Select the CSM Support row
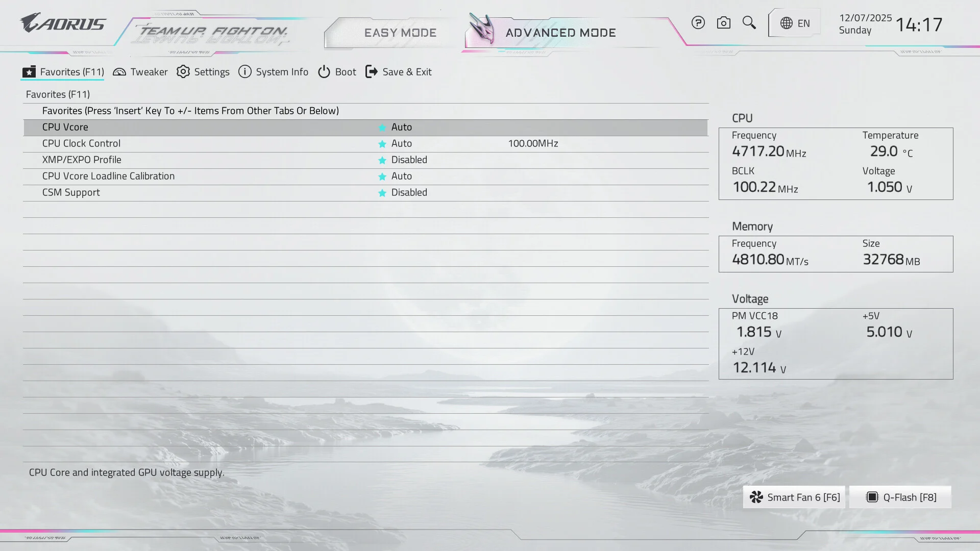 [x=71, y=193]
